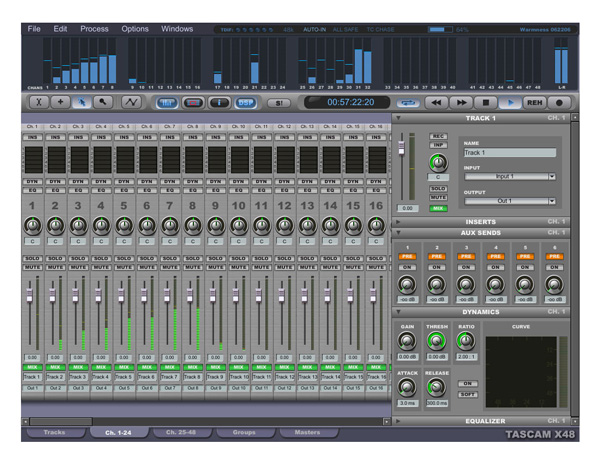Turn ON Aux Send 3
The image size is (600, 464).
tap(466, 267)
